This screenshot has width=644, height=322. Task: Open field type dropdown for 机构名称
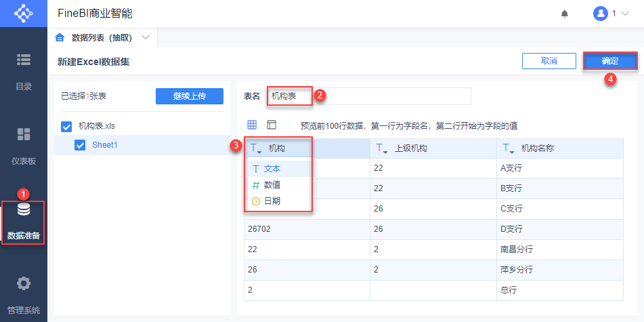coord(507,148)
